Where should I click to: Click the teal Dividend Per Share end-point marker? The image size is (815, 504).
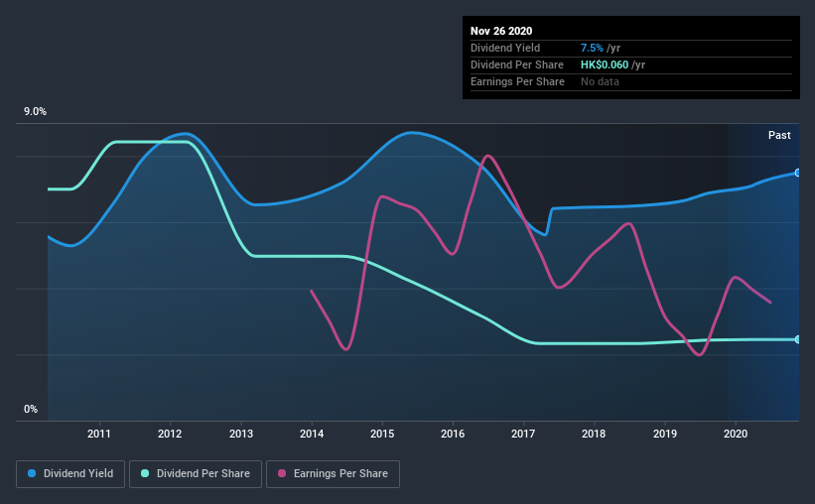798,339
